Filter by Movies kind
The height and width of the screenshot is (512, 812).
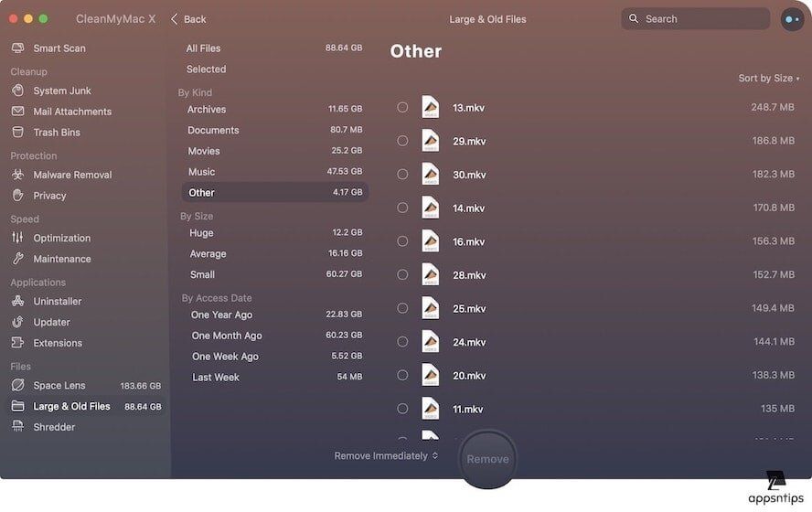[x=274, y=151]
